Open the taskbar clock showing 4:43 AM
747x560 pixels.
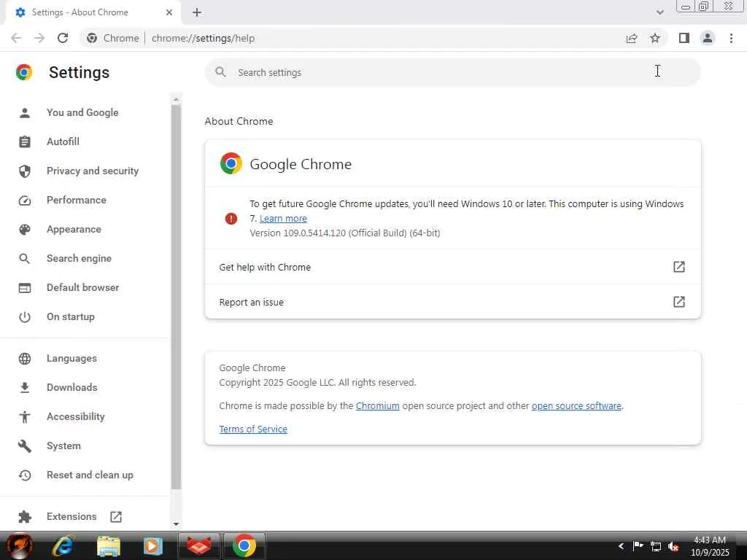click(x=710, y=546)
